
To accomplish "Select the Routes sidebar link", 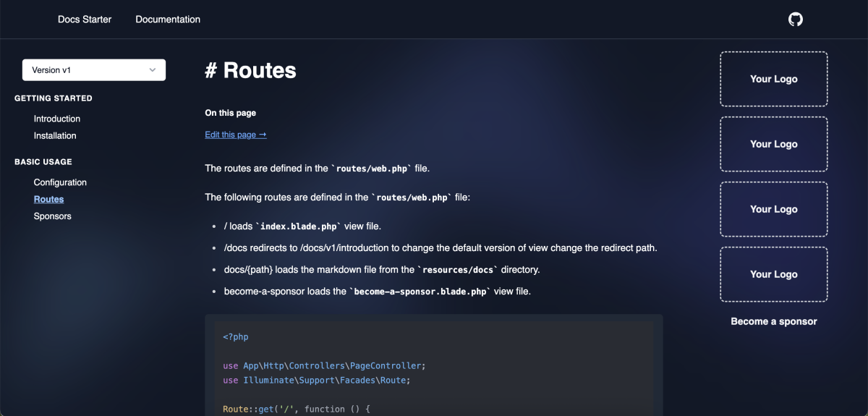I will tap(49, 200).
